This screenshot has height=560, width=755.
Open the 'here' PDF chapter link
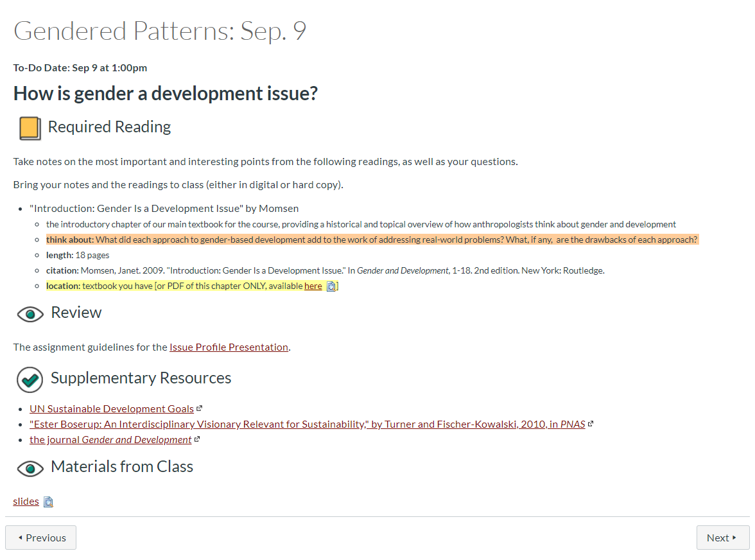313,286
